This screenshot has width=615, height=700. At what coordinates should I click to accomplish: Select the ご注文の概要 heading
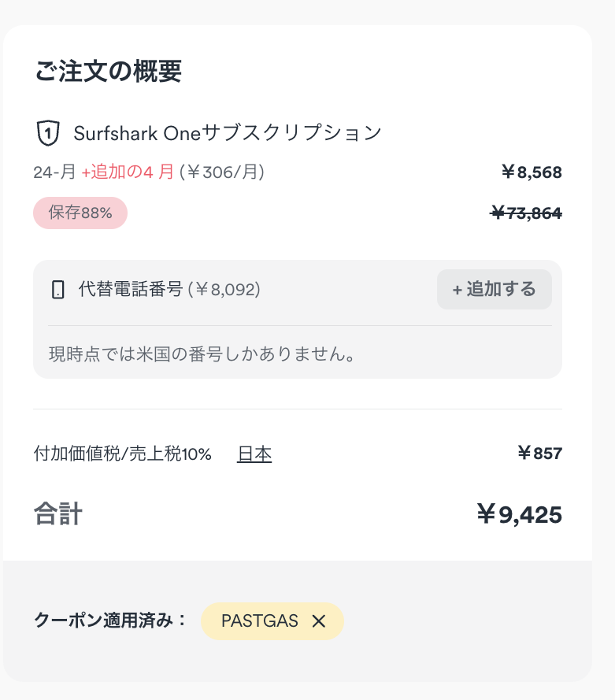point(108,71)
